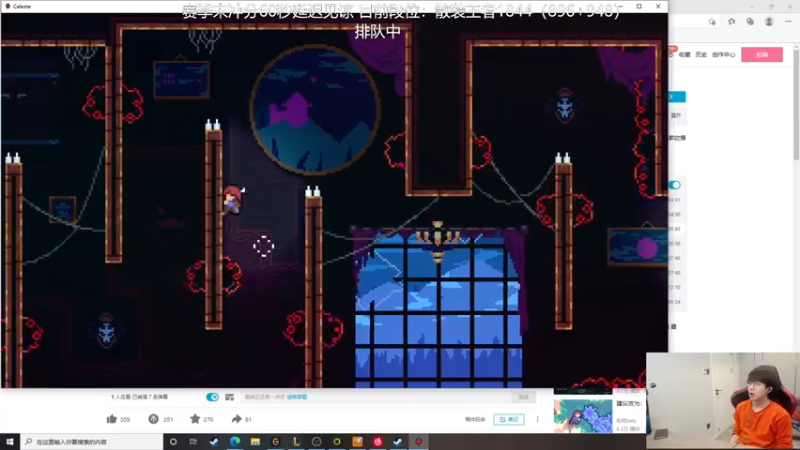The image size is (800, 450).
Task: Click the blue selected tab in the sidebar
Action: 677,96
